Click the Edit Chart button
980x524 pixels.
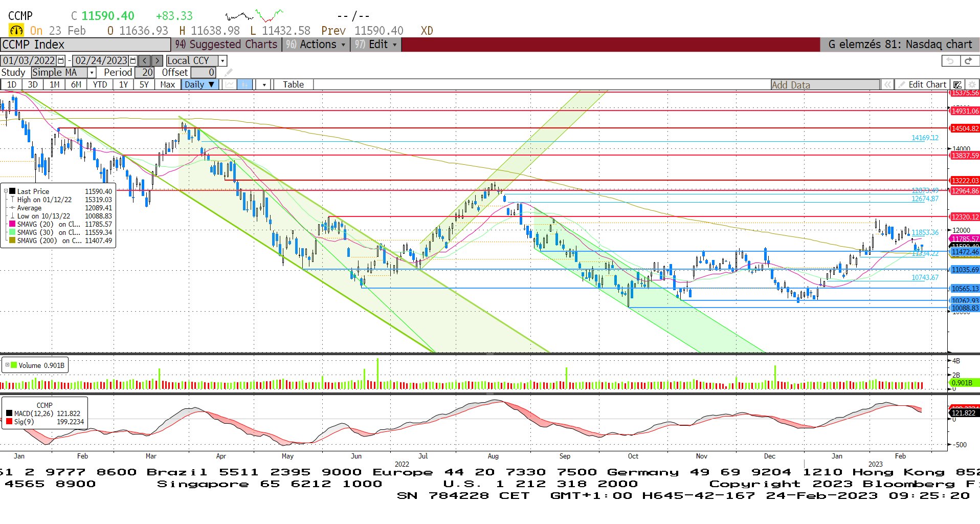922,85
